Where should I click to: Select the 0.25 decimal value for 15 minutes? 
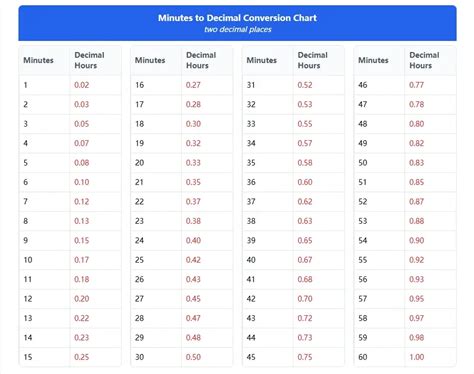(x=82, y=357)
